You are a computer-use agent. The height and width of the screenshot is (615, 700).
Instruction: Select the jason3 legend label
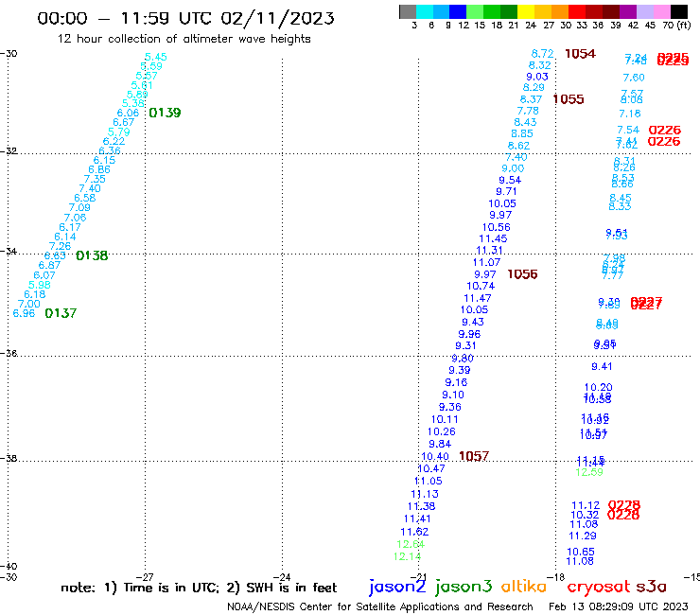click(x=464, y=587)
